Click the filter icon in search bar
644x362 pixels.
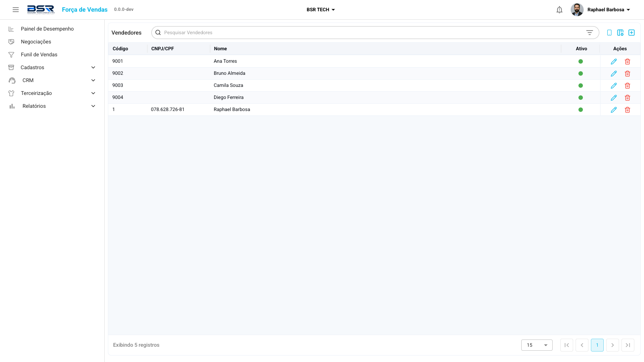[x=590, y=33]
